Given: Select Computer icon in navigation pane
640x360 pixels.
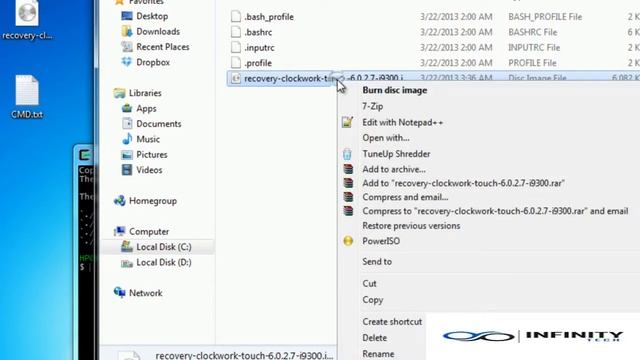Looking at the screenshot, I should pyautogui.click(x=120, y=231).
